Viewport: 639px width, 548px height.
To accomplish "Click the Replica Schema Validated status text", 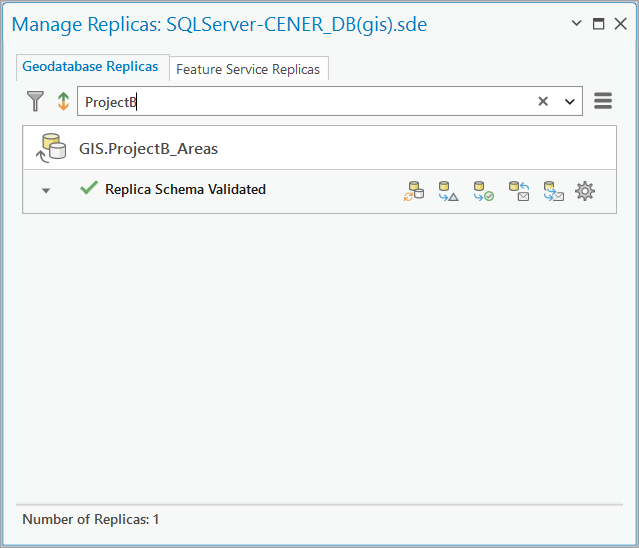I will 185,189.
